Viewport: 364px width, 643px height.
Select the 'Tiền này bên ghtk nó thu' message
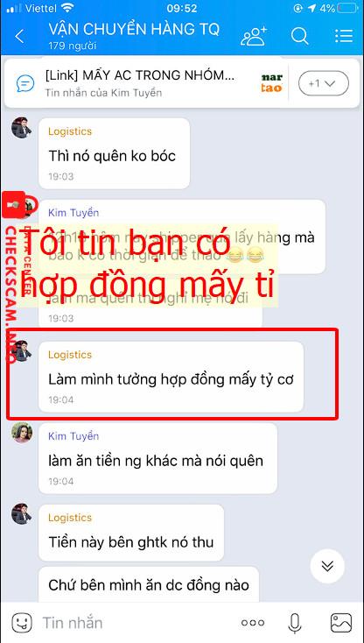click(131, 533)
